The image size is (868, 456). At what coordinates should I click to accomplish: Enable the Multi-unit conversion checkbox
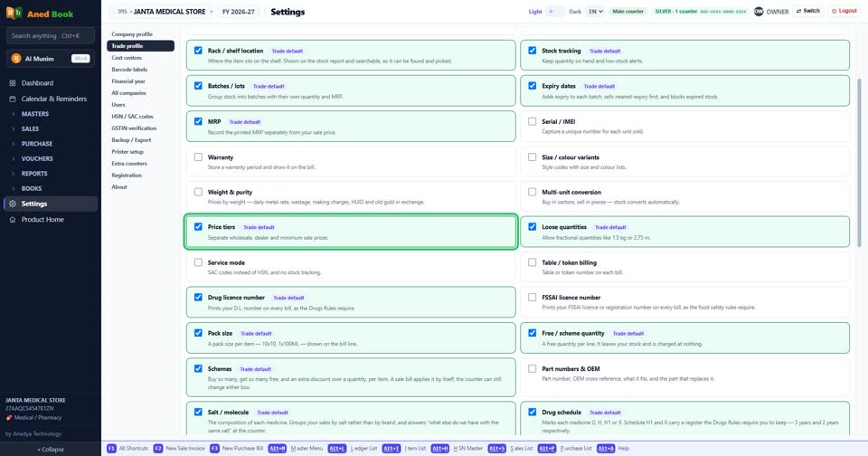point(532,193)
